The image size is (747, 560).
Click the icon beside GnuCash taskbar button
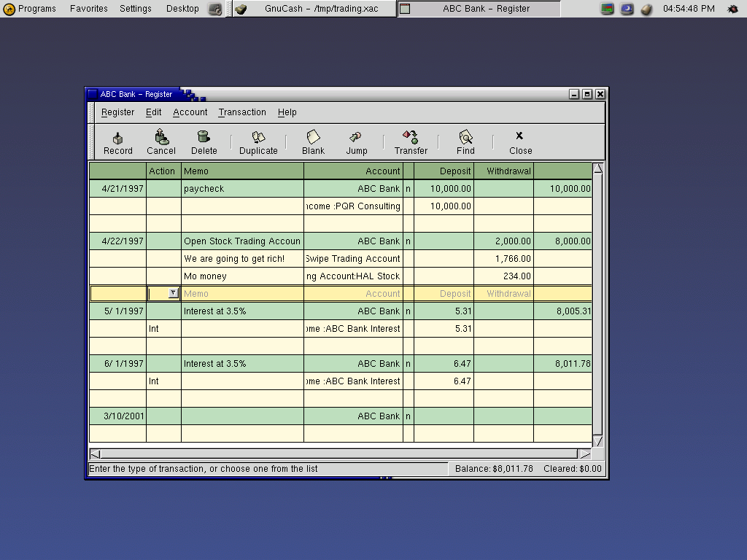coord(241,9)
